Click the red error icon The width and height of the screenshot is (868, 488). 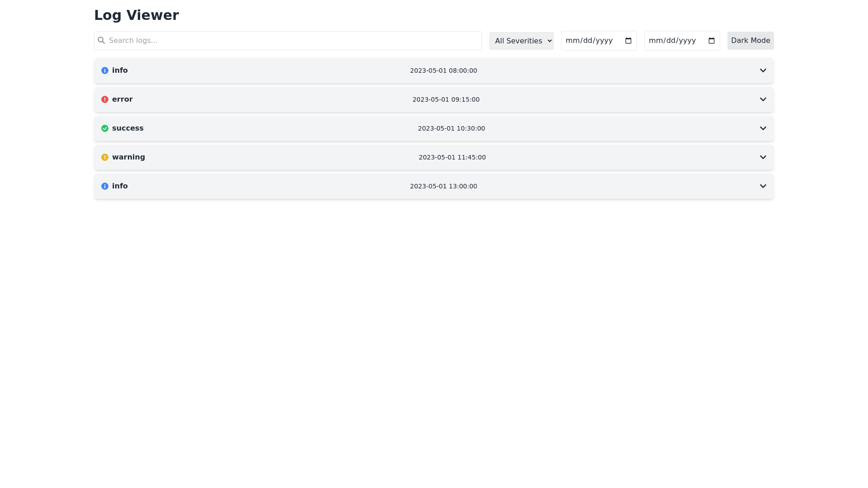coord(105,99)
